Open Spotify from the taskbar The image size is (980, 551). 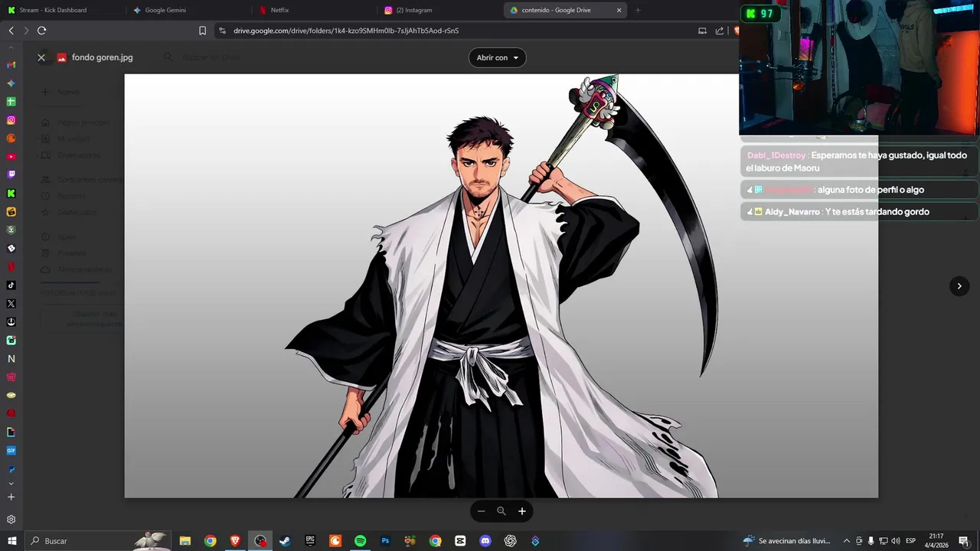(360, 541)
